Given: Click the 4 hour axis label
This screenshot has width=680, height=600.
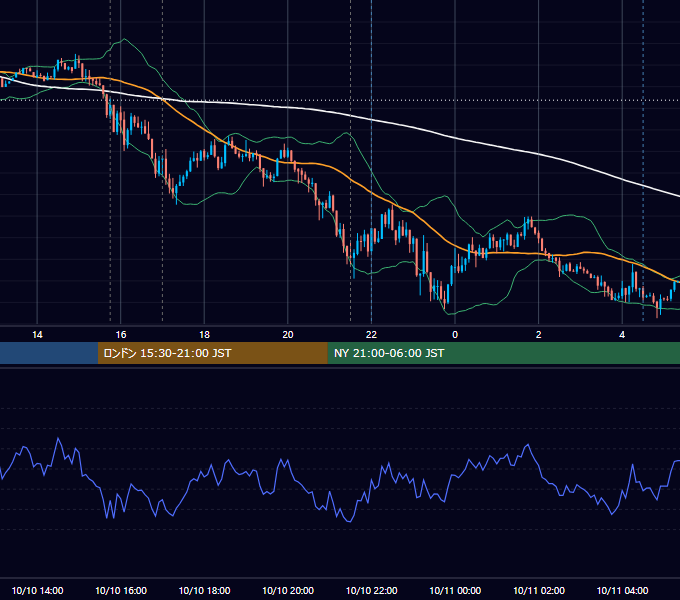Looking at the screenshot, I should point(622,335).
